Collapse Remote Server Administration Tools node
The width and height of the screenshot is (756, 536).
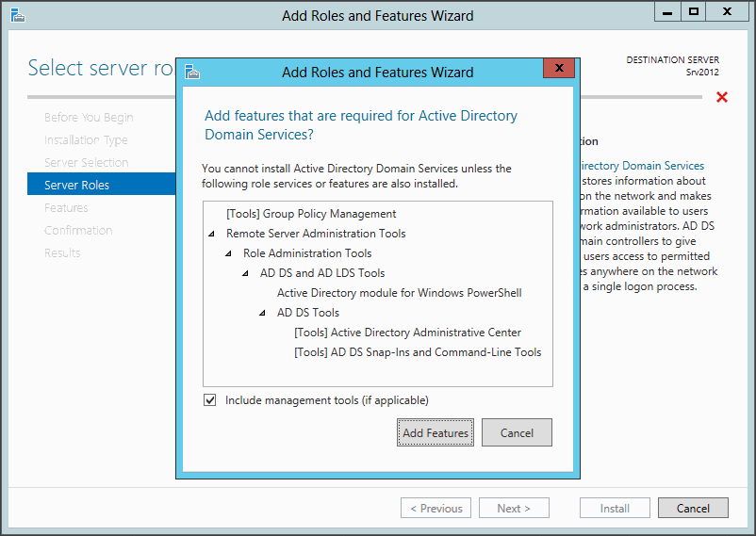click(211, 234)
